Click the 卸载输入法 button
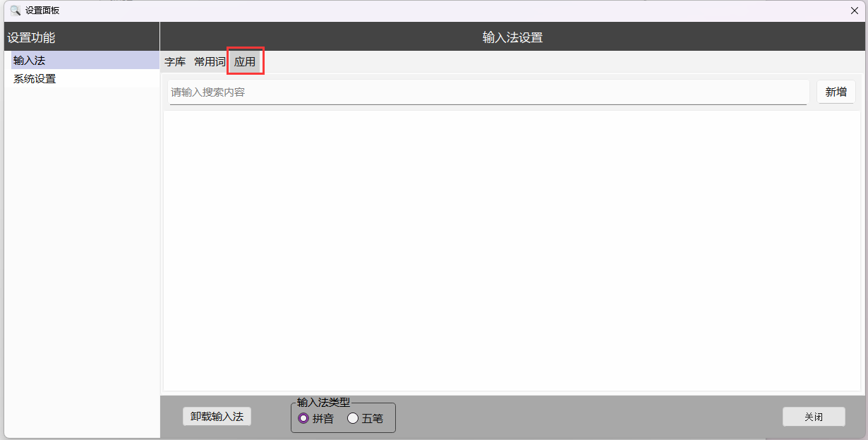This screenshot has width=868, height=440. point(217,417)
